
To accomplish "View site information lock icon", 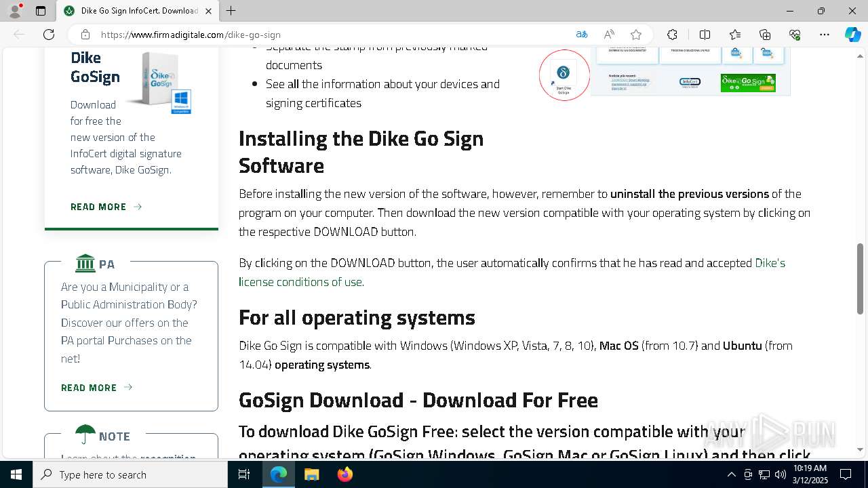I will pos(85,35).
